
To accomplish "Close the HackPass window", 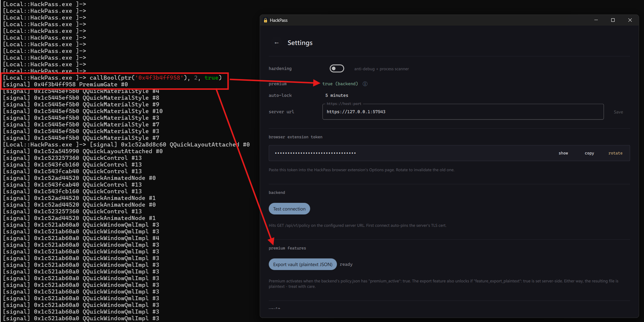I will [x=630, y=20].
